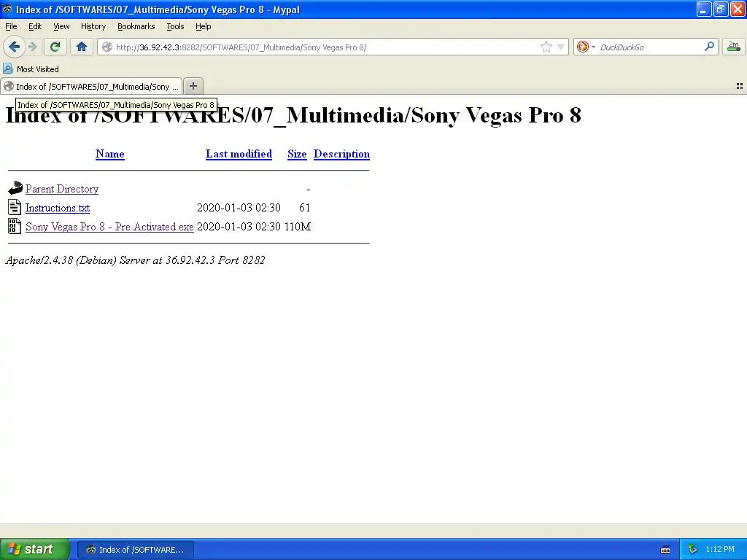Open the Parent Directory link
The width and height of the screenshot is (747, 560).
62,189
